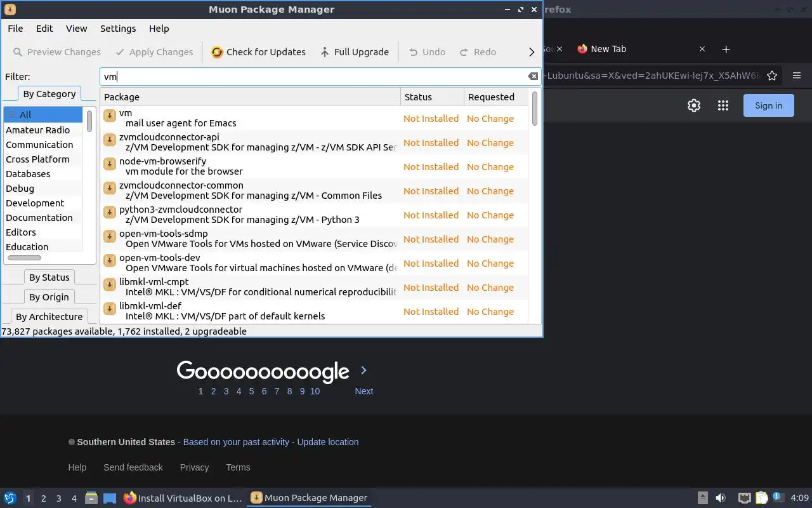Click the Next results link

(x=363, y=391)
